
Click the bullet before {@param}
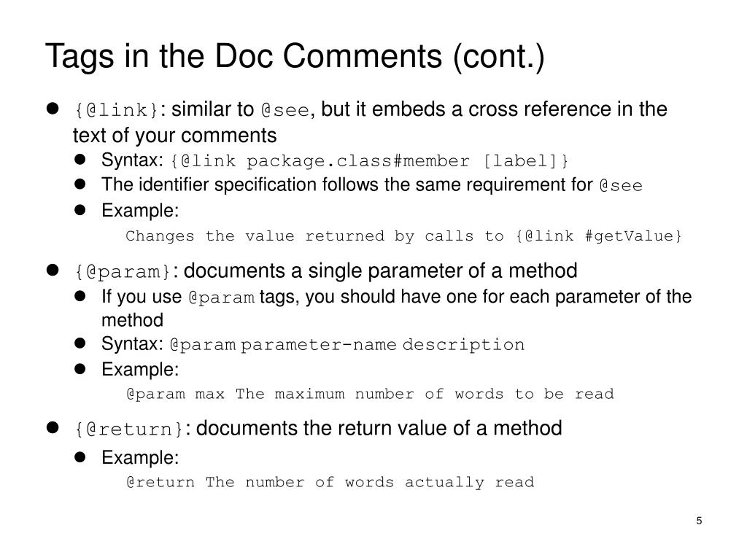click(x=53, y=270)
